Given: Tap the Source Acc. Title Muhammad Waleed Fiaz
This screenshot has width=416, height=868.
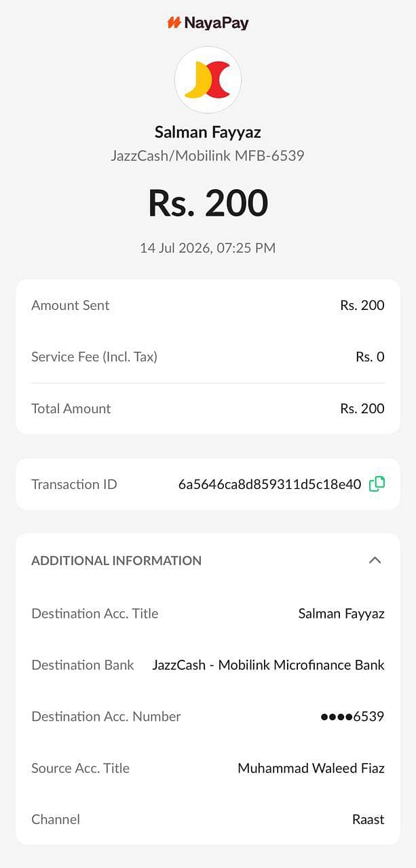Looking at the screenshot, I should (x=311, y=768).
